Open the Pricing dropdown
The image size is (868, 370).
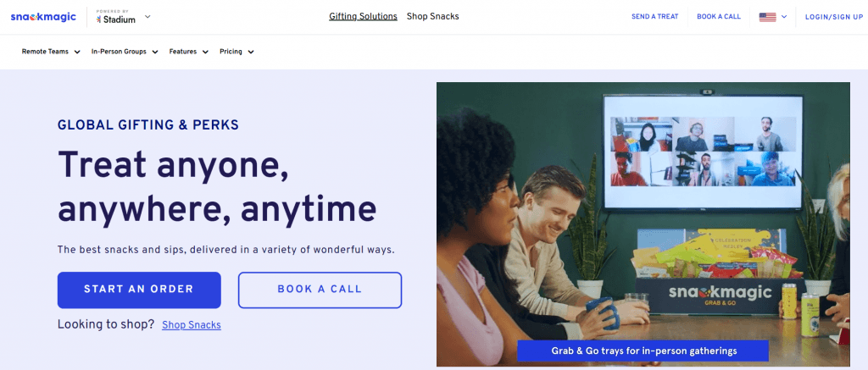pyautogui.click(x=236, y=52)
